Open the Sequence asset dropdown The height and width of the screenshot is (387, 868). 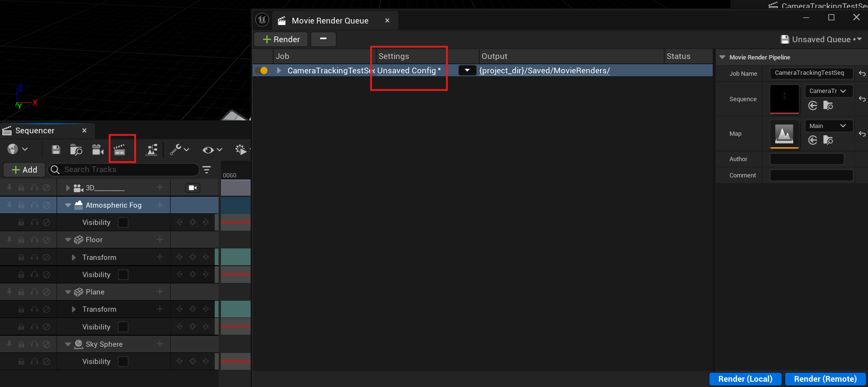pos(829,91)
